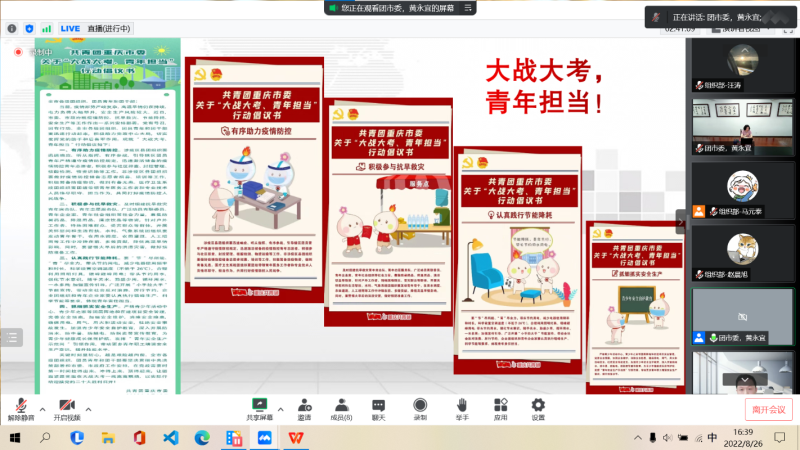This screenshot has width=800, height=450.
Task: Select participant tile 组织部-赵晨旭
Action: pos(743,254)
